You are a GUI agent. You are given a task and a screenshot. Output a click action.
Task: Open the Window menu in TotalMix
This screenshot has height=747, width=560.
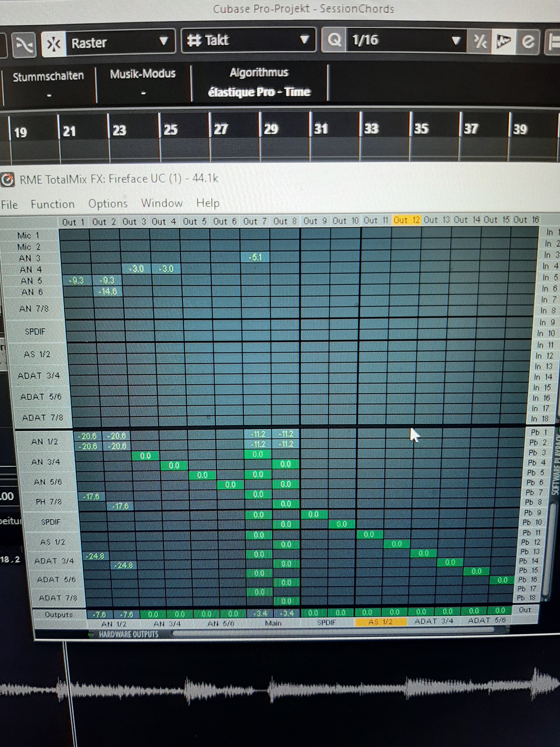(162, 203)
